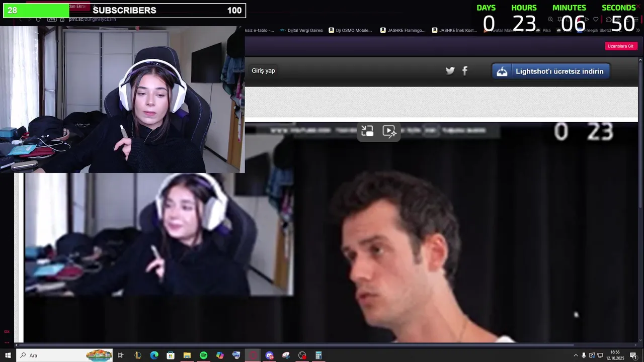Click the microphone tray icon
This screenshot has width=644, height=362.
tap(584, 355)
